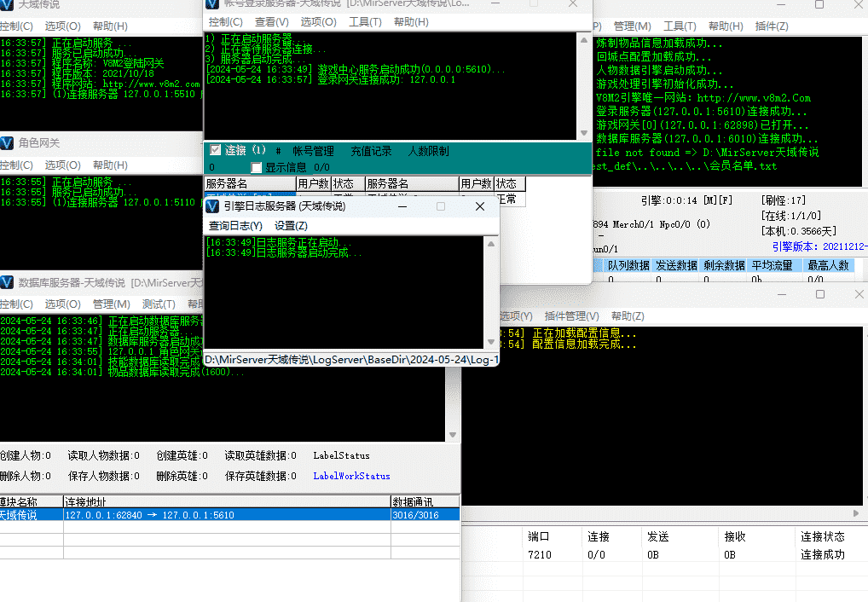Click the 数据通讯 column header
868x602 pixels.
(425, 501)
